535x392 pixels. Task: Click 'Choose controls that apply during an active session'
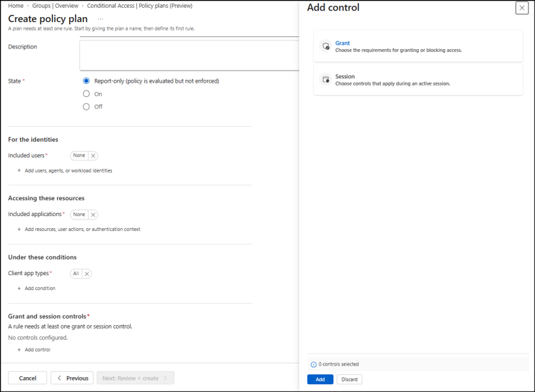392,83
